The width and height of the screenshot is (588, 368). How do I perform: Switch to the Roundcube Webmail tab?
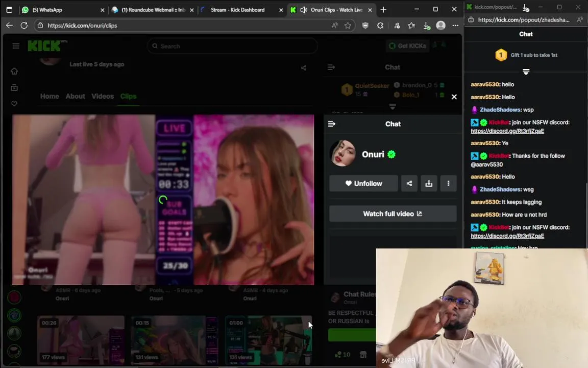pyautogui.click(x=152, y=10)
